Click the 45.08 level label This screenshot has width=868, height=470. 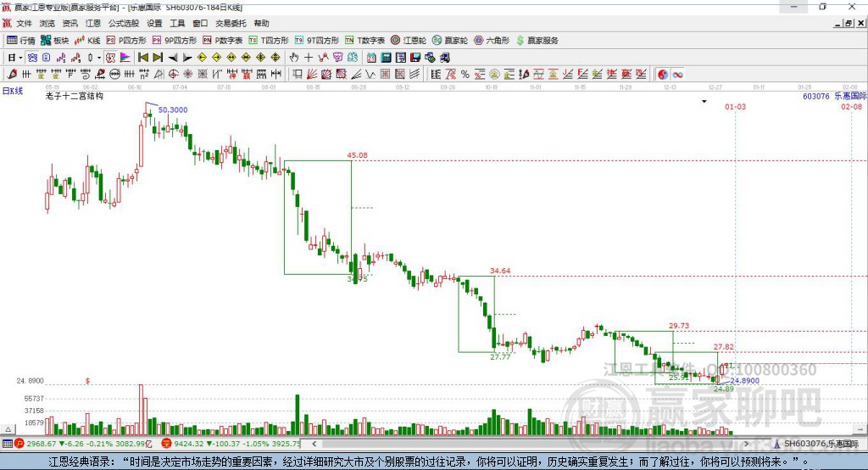[357, 155]
